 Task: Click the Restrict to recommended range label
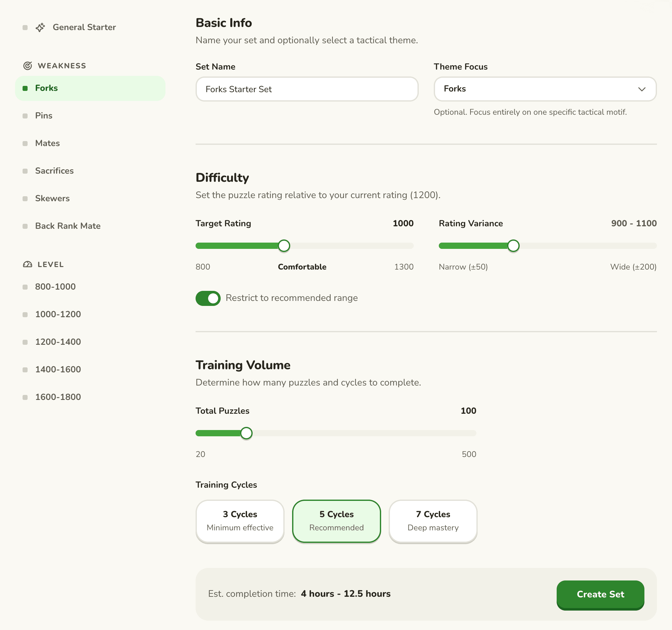[291, 298]
